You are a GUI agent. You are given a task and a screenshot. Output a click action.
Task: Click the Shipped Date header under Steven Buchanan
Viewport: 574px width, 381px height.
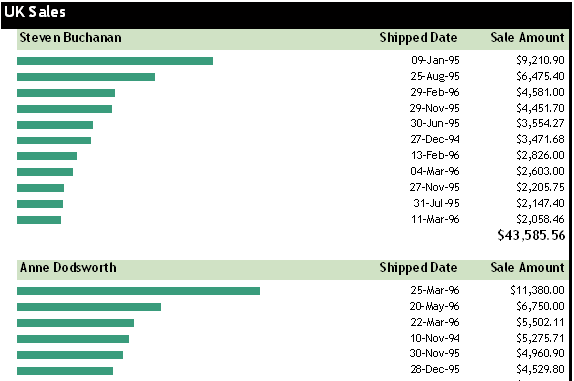[418, 38]
